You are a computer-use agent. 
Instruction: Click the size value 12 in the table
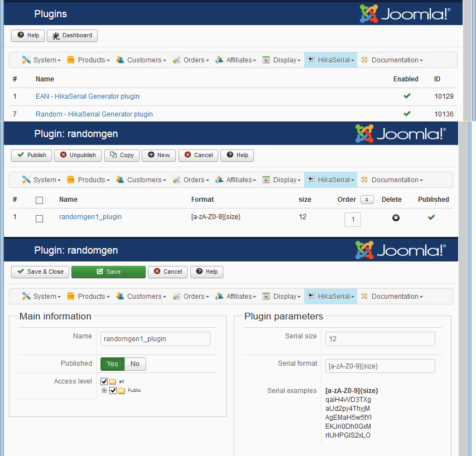click(x=302, y=217)
